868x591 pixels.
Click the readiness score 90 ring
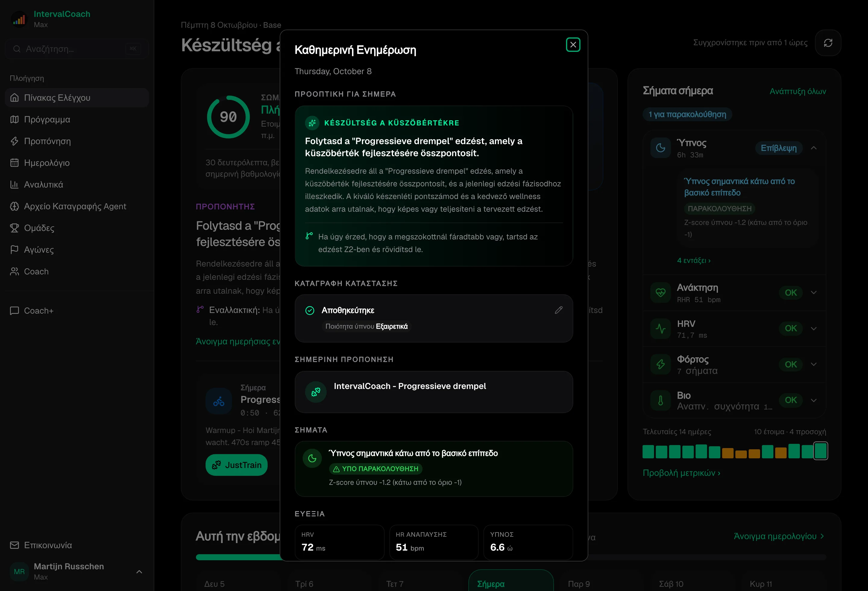[x=228, y=117]
